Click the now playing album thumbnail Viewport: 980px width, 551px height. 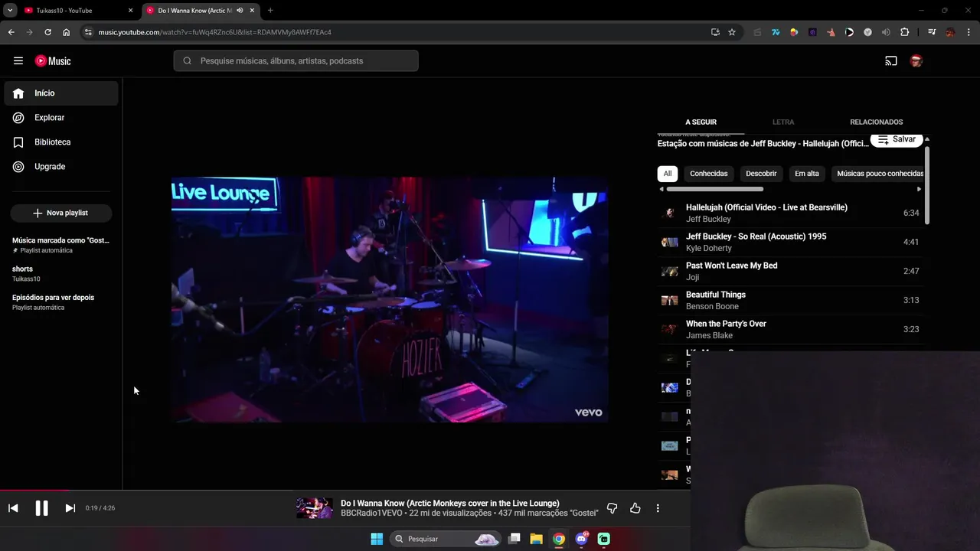(315, 508)
